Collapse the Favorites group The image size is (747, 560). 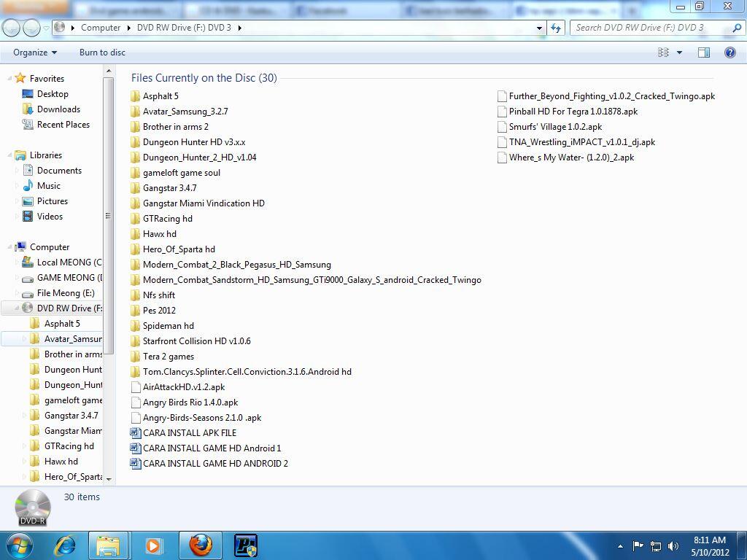click(x=9, y=79)
